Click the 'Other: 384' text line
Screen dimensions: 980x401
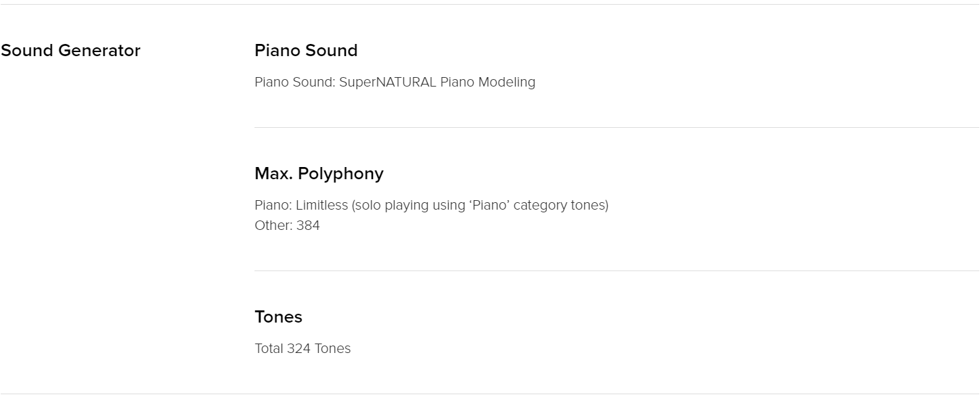(x=287, y=226)
